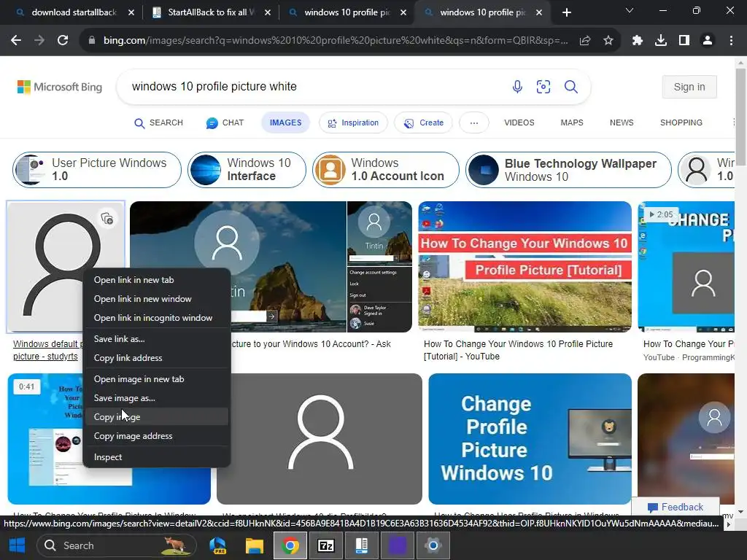Viewport: 747px width, 560px height.
Task: Open the purple app in taskbar
Action: tap(398, 545)
